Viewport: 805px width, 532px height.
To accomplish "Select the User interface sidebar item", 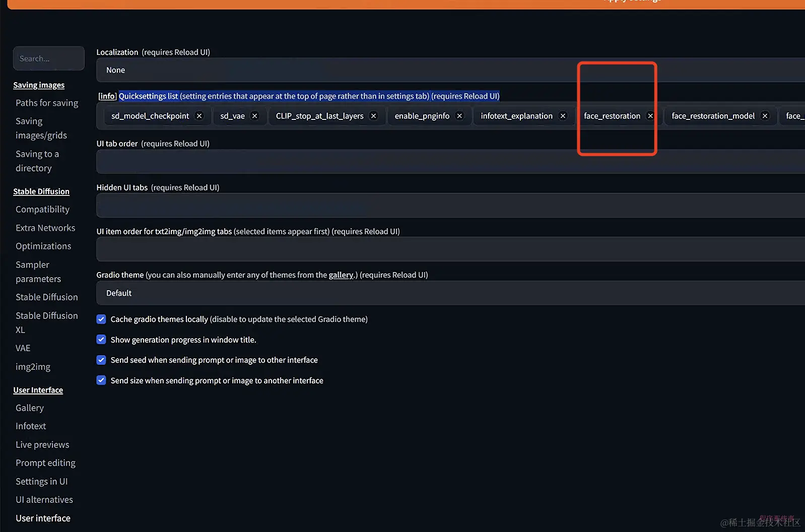I will (43, 518).
